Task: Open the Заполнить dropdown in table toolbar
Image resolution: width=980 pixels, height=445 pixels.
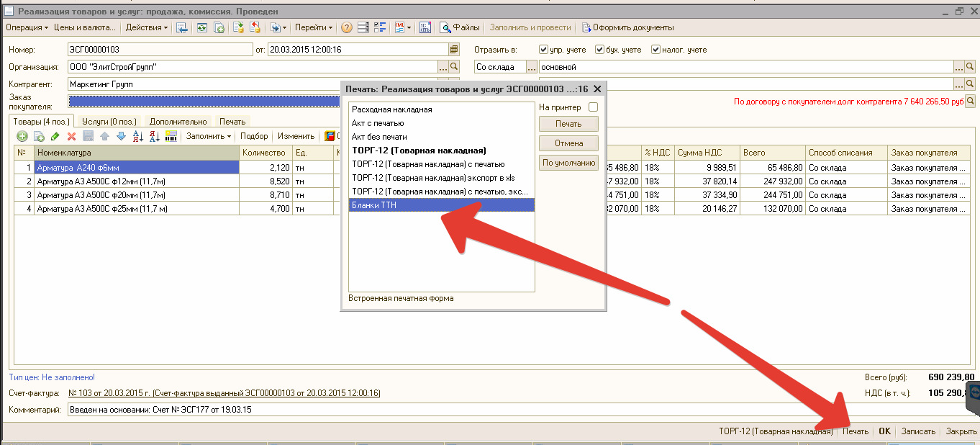Action: point(209,136)
